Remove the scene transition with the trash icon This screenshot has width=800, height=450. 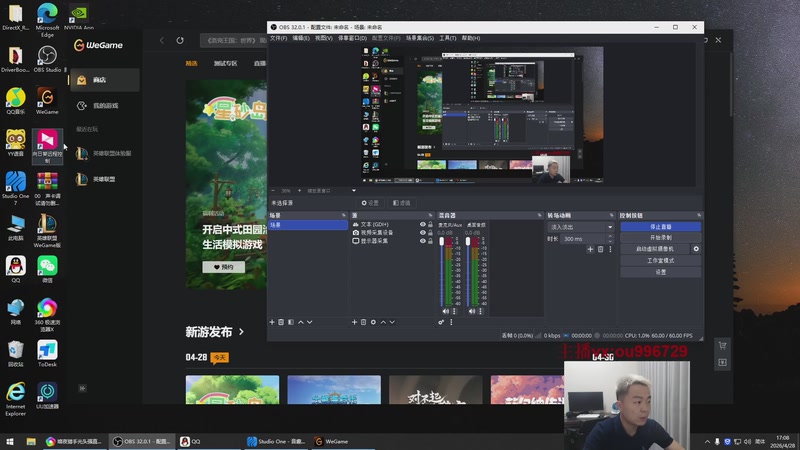[601, 249]
